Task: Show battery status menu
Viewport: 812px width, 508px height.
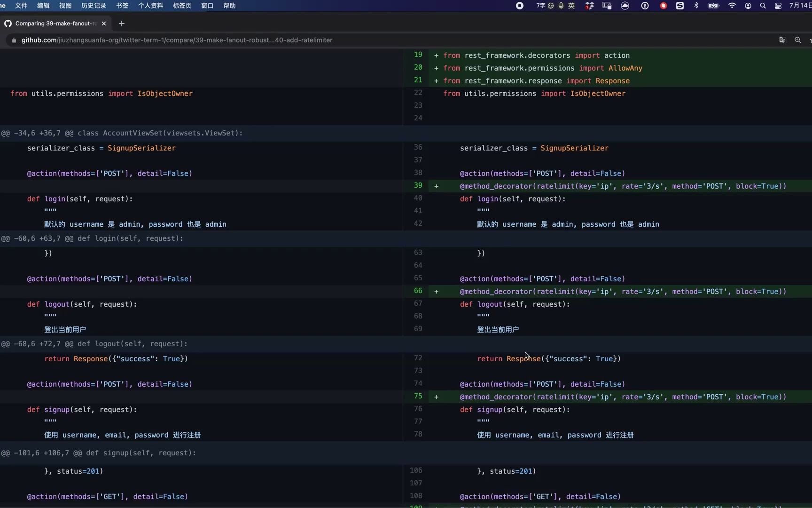Action: click(x=713, y=6)
